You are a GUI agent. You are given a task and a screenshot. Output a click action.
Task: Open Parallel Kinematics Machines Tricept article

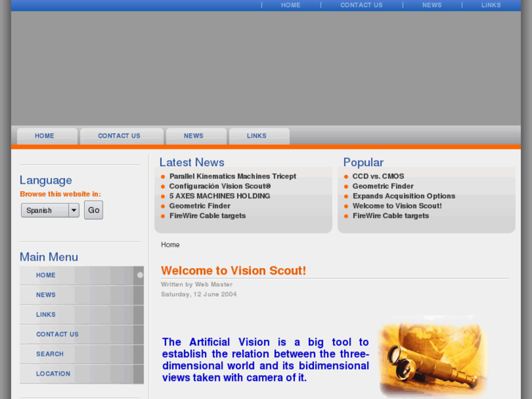coord(233,176)
